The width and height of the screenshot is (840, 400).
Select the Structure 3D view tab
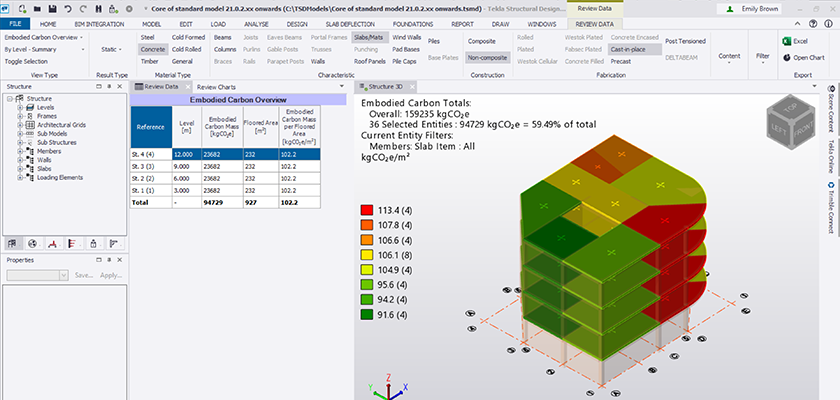coord(386,86)
